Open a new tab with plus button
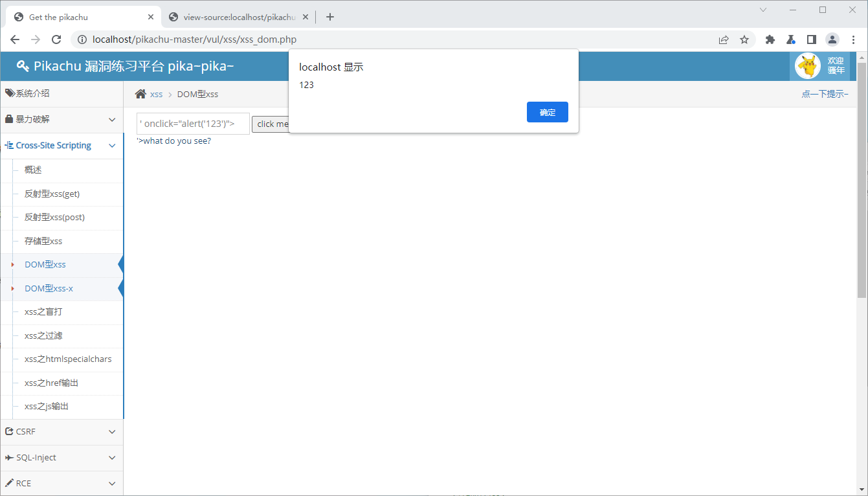 point(330,17)
